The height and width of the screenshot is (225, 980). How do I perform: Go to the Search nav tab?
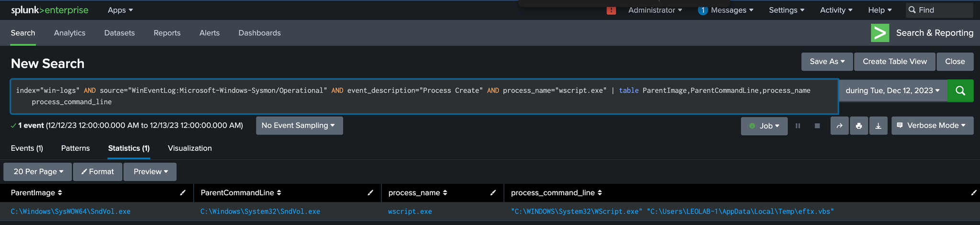point(23,33)
